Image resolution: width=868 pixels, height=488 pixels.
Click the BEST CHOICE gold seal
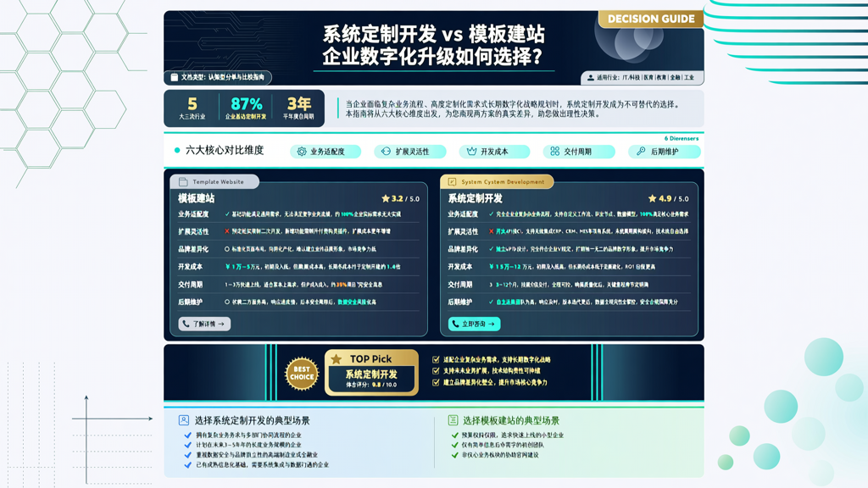pyautogui.click(x=302, y=374)
